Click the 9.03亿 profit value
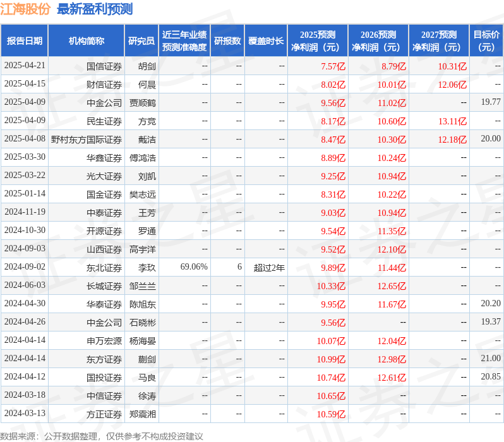This screenshot has height=442, width=504. [333, 213]
